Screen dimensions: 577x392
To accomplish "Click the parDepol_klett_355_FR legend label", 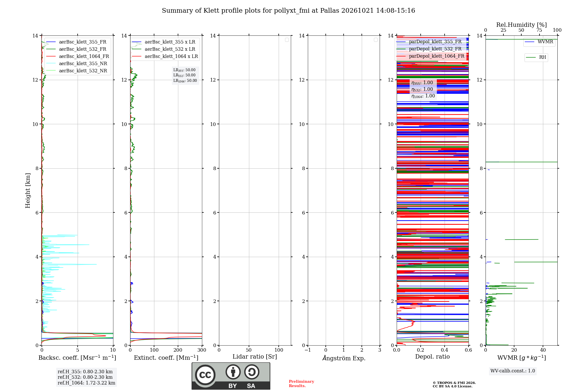I will click(435, 42).
